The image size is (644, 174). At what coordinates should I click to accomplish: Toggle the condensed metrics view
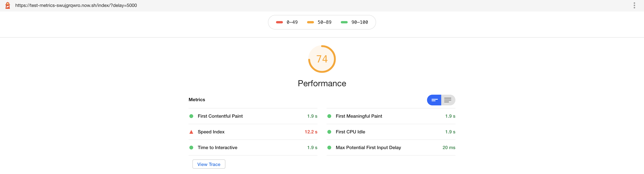(434, 100)
